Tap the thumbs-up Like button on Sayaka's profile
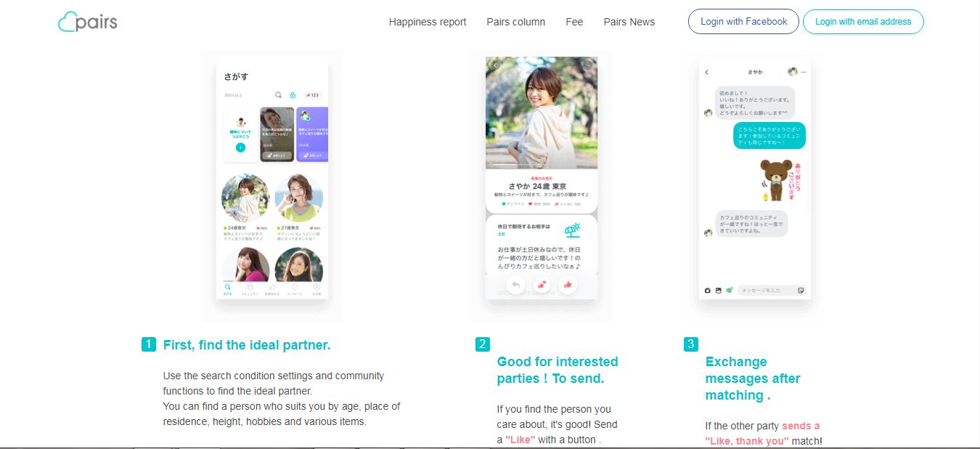The height and width of the screenshot is (449, 980). 568,286
